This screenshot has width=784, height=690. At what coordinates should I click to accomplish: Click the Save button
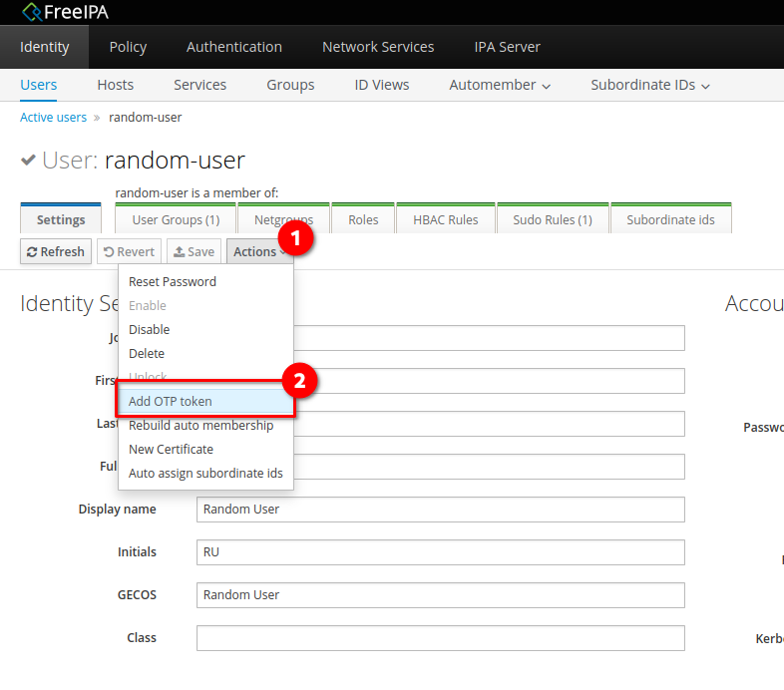194,251
